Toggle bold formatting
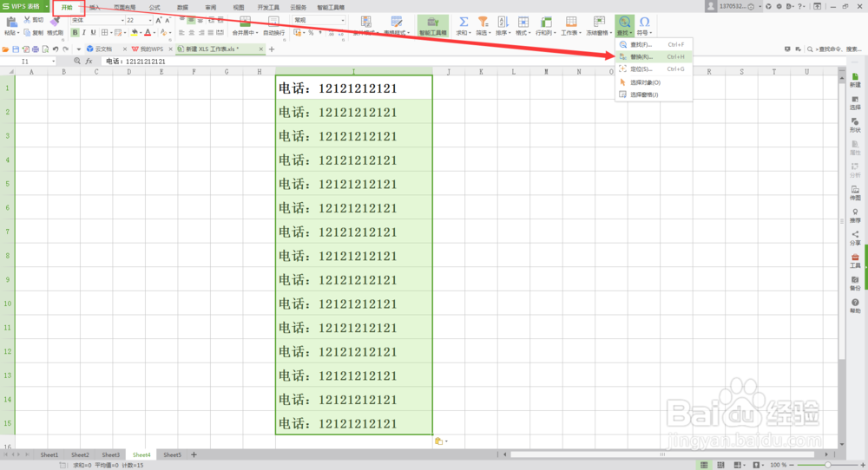868x470 pixels. (75, 33)
